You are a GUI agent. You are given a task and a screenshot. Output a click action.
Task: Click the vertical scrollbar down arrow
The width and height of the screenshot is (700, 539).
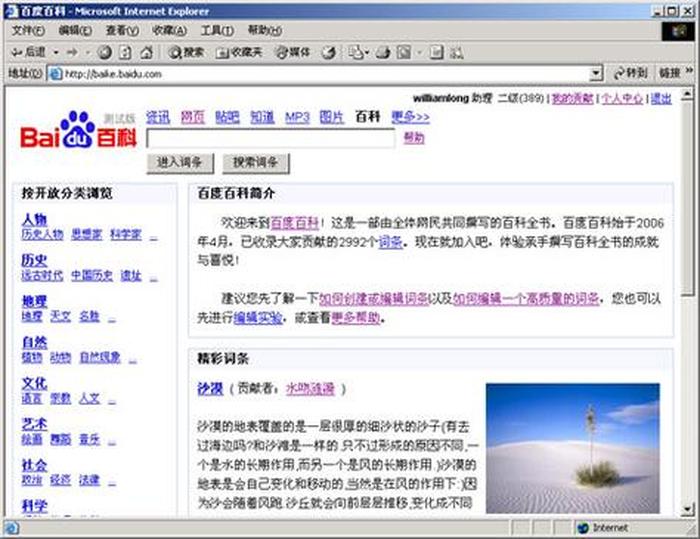click(x=688, y=509)
